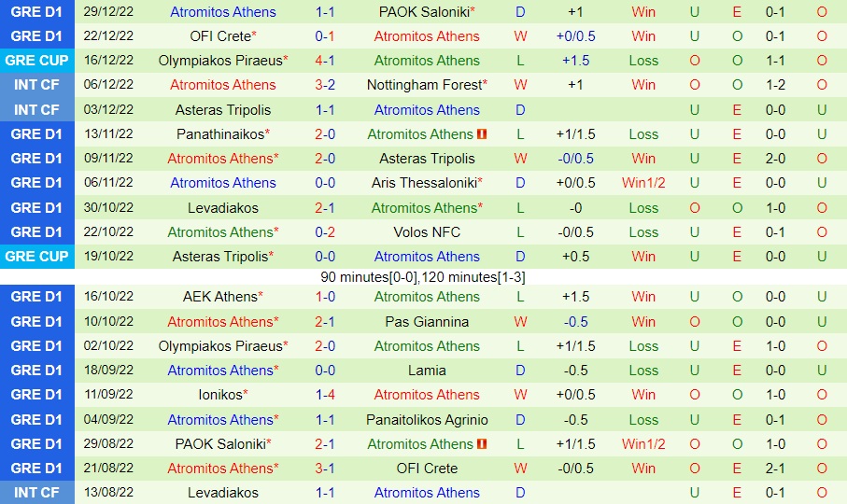The width and height of the screenshot is (847, 504).
Task: Click PAOK Saloniki in the 29/12/22 row
Action: (425, 12)
